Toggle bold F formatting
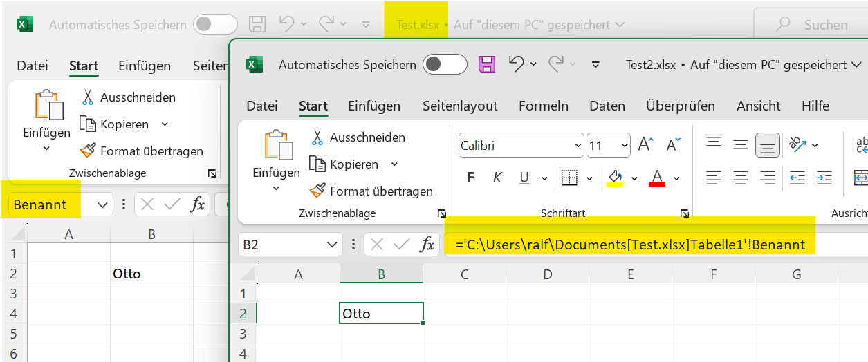Viewport: 868px width, 362px height. pos(471,178)
